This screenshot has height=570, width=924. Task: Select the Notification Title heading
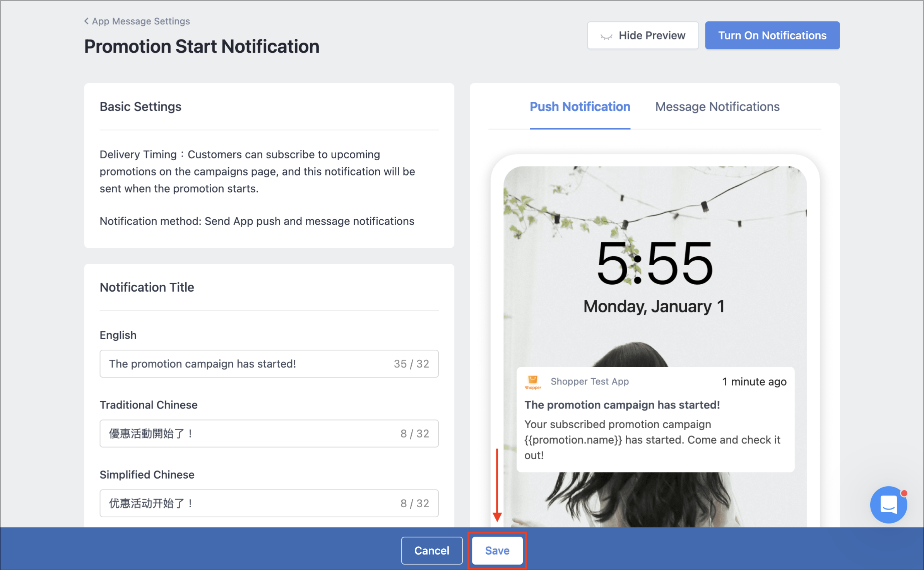point(147,287)
